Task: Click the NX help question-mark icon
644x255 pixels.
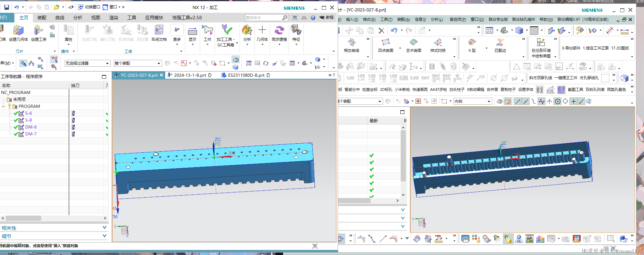Action: pos(313,18)
